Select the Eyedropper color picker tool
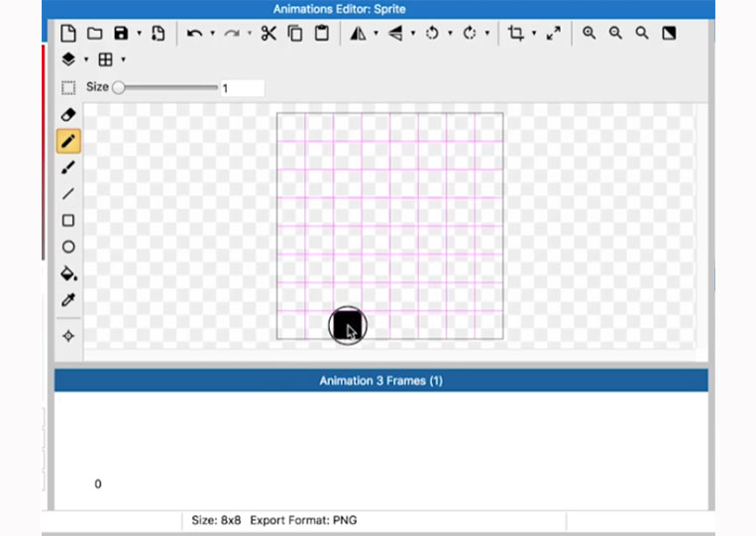The width and height of the screenshot is (756, 536). (x=68, y=300)
